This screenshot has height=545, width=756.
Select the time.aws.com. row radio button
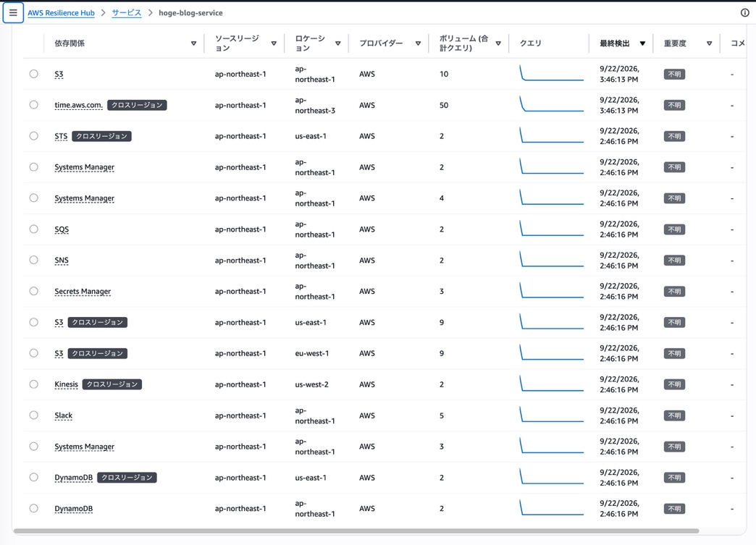(34, 104)
